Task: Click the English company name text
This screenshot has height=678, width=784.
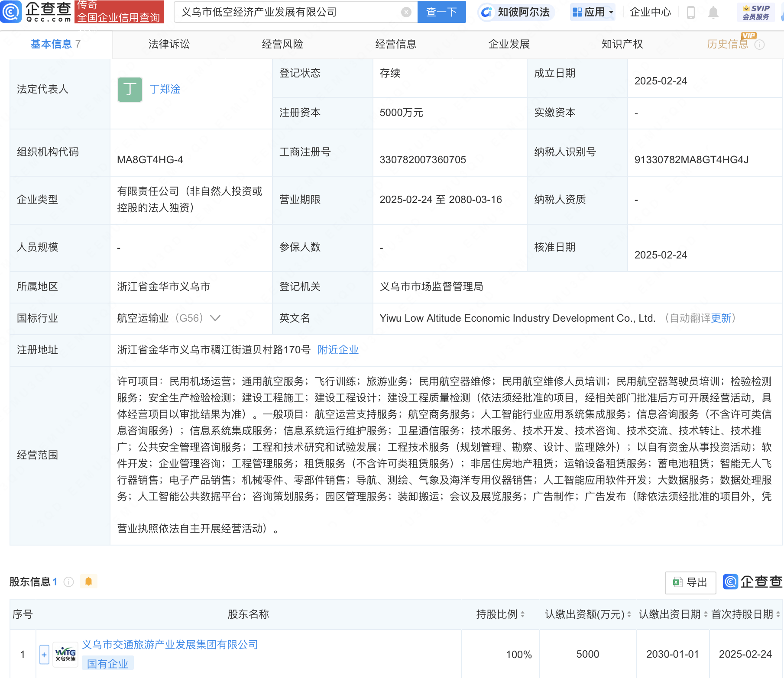Action: point(517,318)
